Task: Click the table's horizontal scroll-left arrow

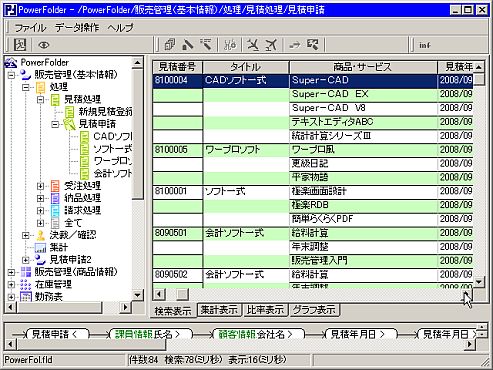Action: coord(159,294)
